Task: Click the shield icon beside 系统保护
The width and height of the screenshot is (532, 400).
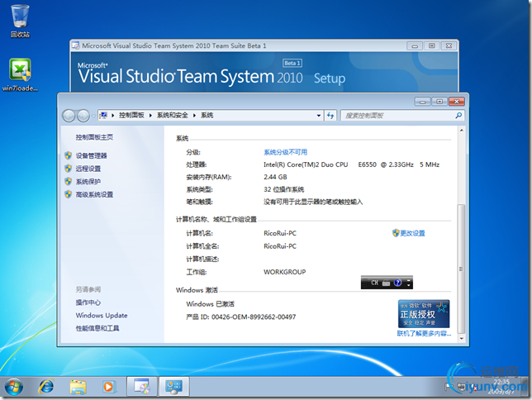Action: point(69,181)
